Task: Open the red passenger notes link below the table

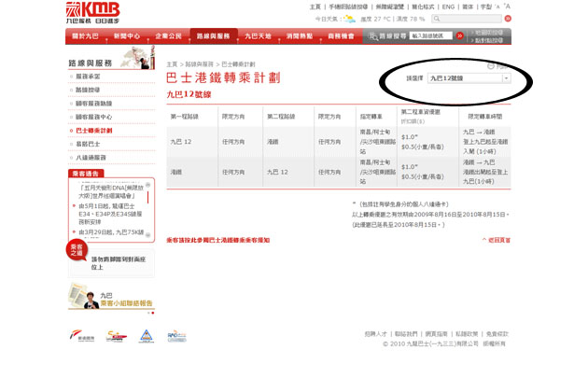Action: (x=218, y=240)
